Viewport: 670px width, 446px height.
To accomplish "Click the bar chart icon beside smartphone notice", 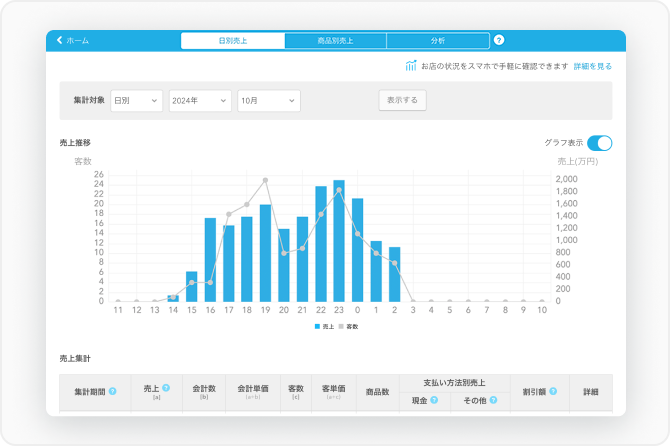I will 410,66.
